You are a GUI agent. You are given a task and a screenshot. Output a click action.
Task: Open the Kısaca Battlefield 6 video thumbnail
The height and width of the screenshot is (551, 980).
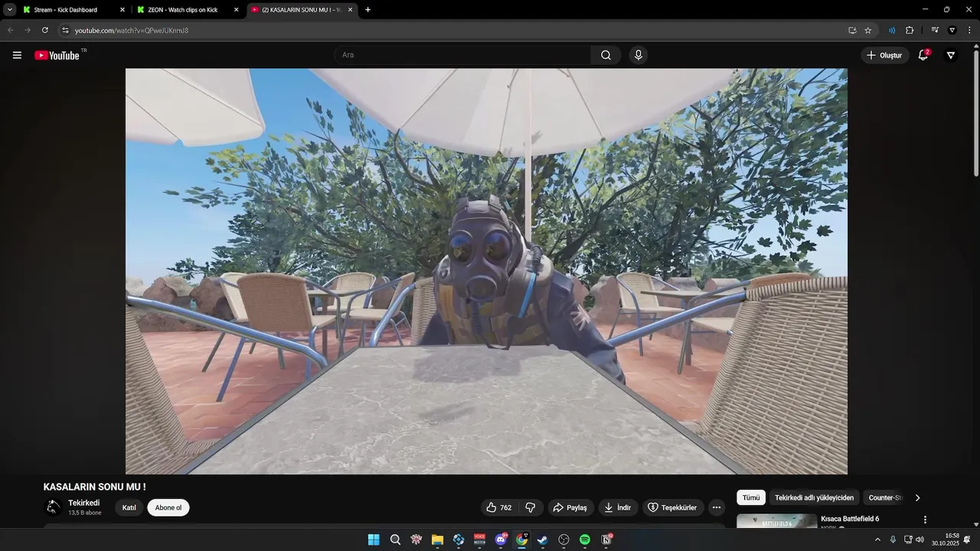coord(776,521)
